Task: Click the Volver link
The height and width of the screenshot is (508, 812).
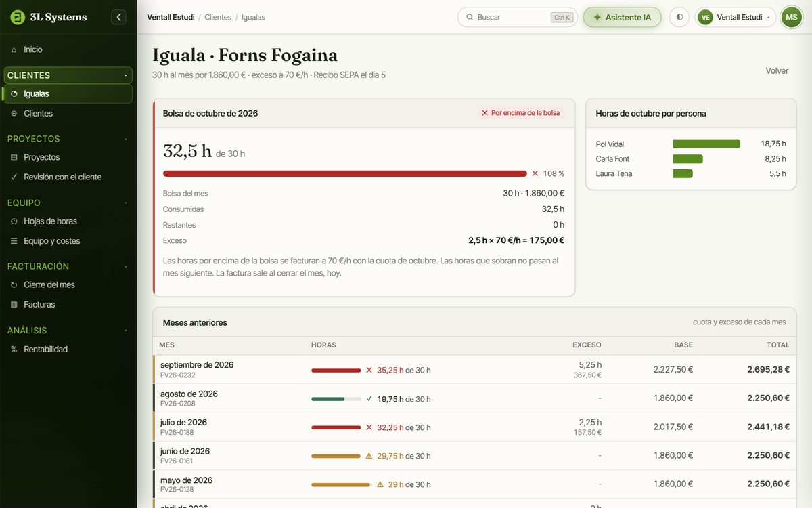Action: point(777,71)
